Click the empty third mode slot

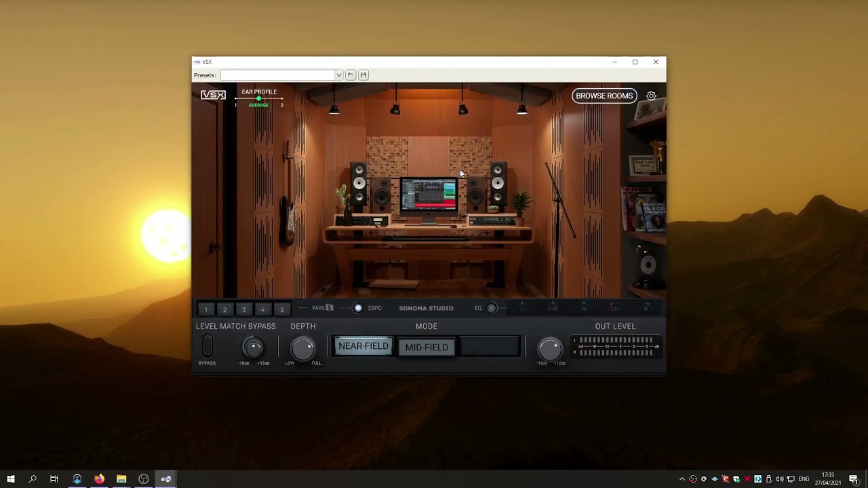coord(490,346)
